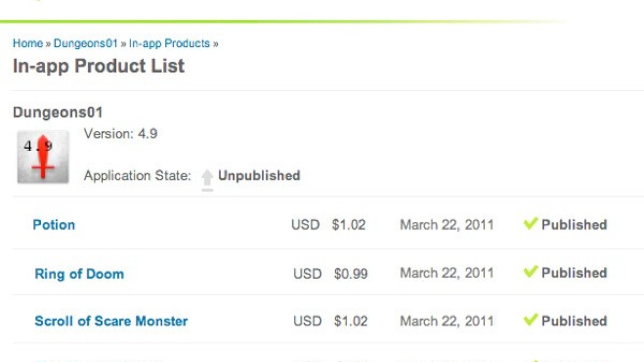
Task: Click green checkmark in Potion row
Action: pos(530,223)
